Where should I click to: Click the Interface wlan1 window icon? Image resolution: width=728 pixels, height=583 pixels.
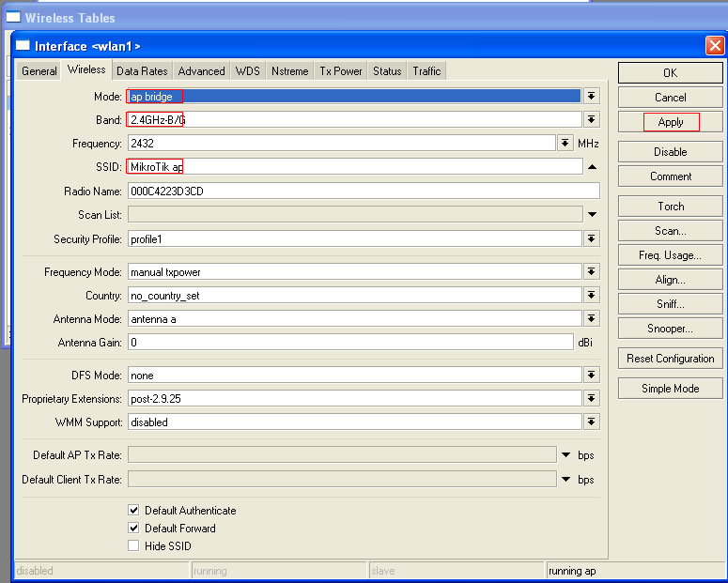click(x=23, y=45)
